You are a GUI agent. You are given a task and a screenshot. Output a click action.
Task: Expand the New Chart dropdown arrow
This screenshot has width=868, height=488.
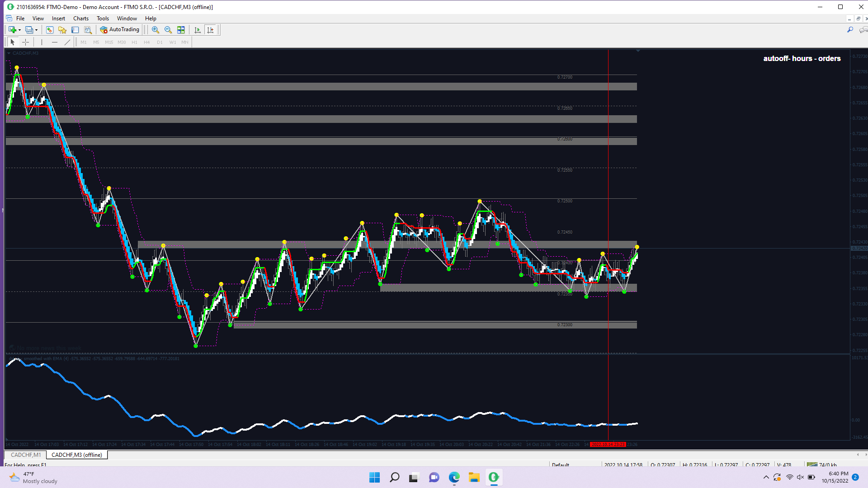point(19,30)
